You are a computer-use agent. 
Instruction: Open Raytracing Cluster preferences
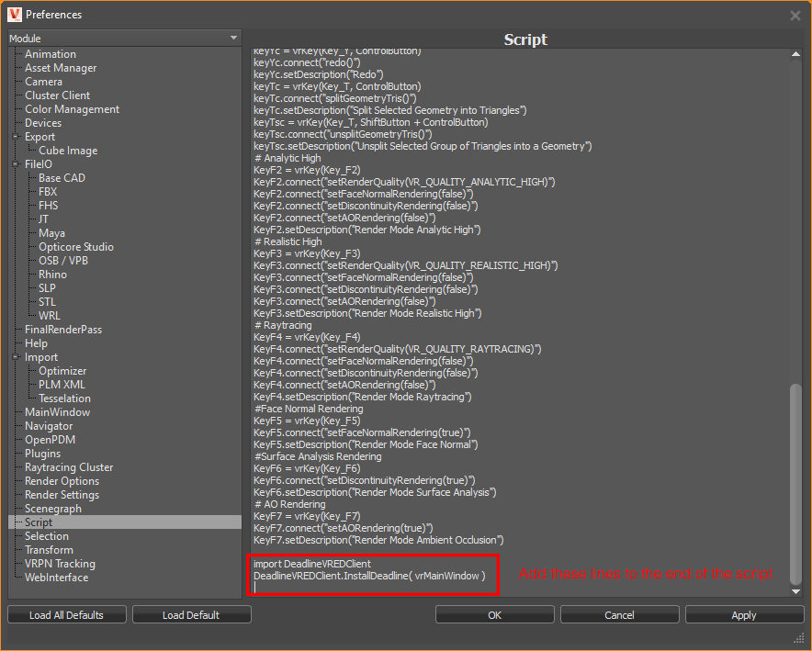[x=69, y=467]
